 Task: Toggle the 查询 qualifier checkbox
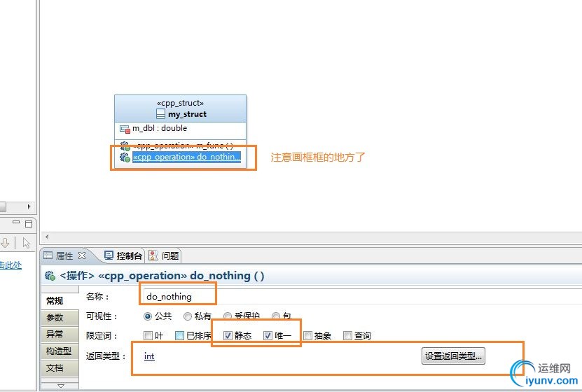coord(347,335)
